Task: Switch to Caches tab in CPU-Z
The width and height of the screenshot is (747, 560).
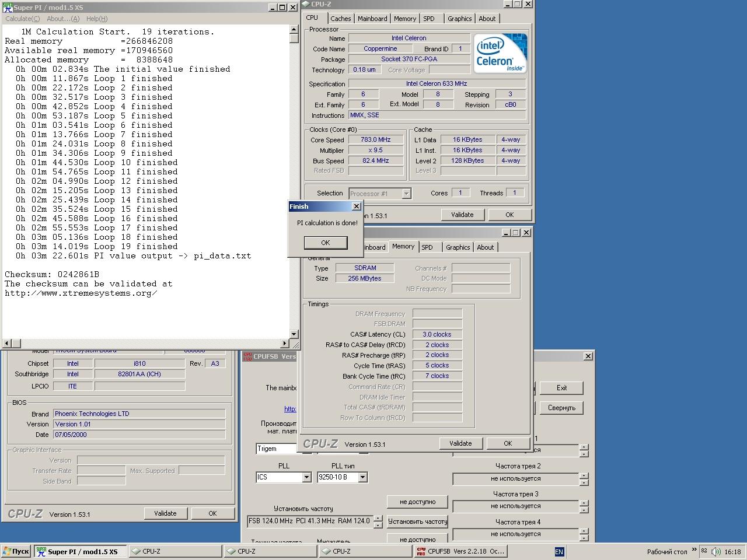Action: tap(341, 19)
